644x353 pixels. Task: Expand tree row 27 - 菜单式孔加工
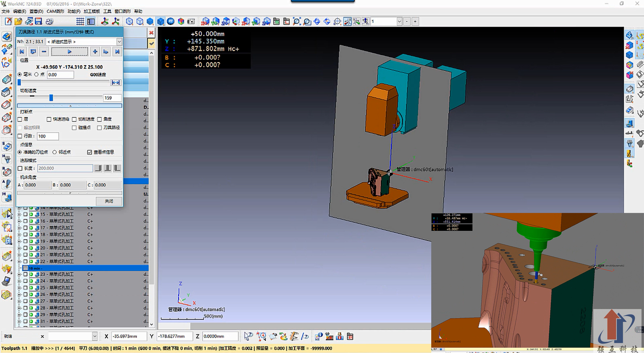coord(19,301)
